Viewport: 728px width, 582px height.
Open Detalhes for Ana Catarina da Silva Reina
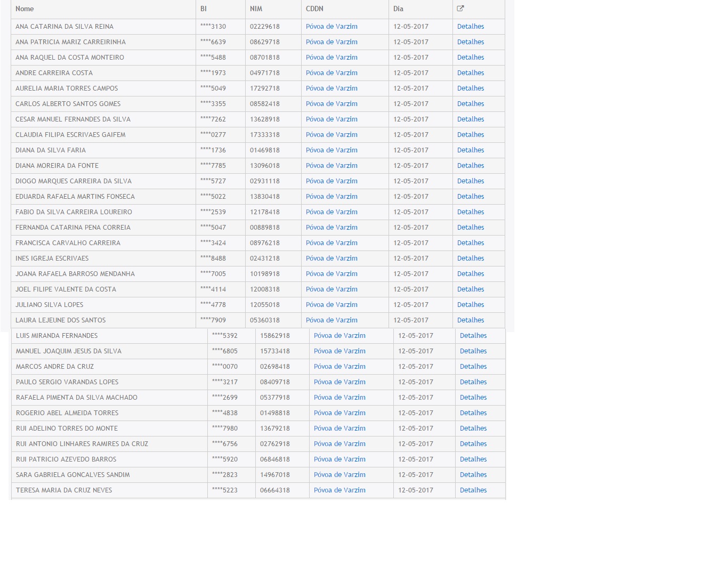pos(471,27)
